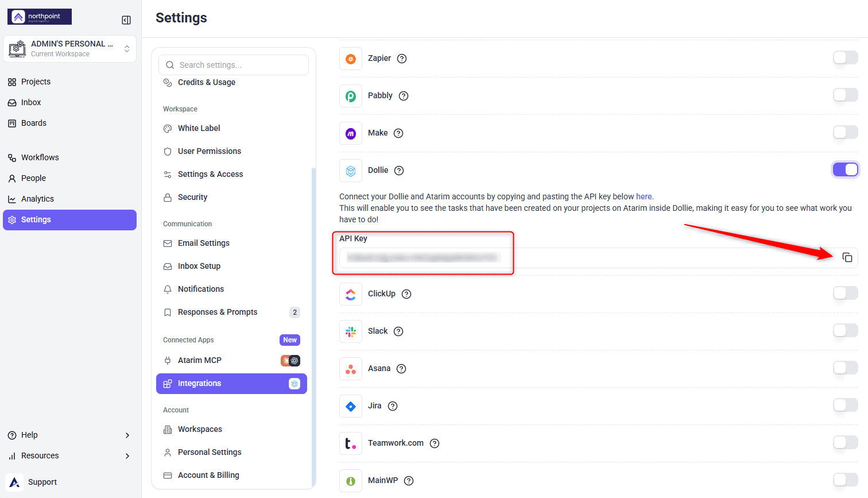This screenshot has height=498, width=868.
Task: Click the Zapier integration logo
Action: coord(351,59)
